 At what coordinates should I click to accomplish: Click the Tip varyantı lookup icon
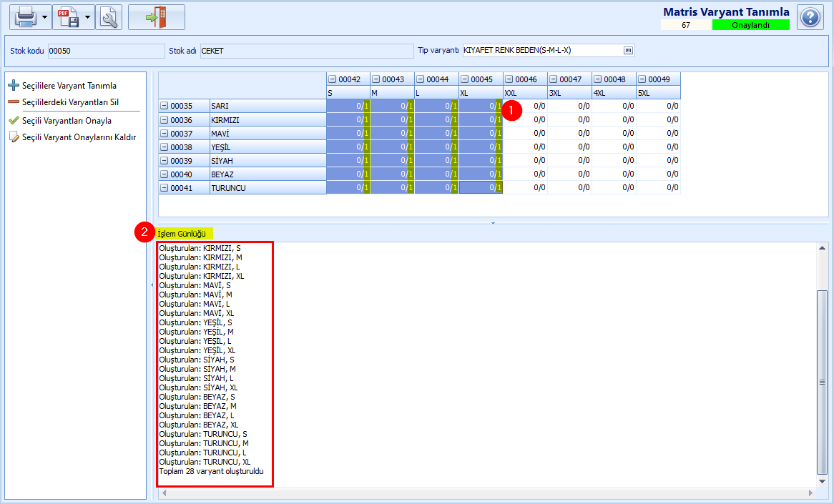pyautogui.click(x=628, y=51)
